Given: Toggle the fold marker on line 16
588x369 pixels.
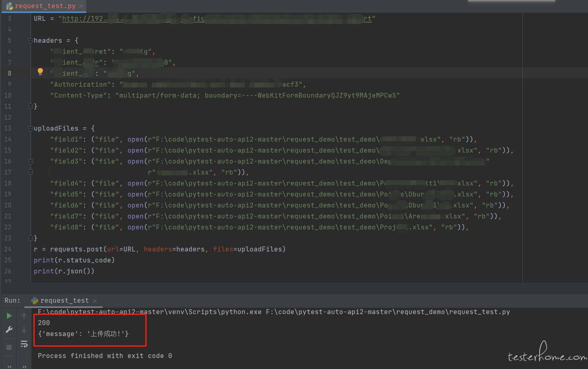Looking at the screenshot, I should [31, 162].
